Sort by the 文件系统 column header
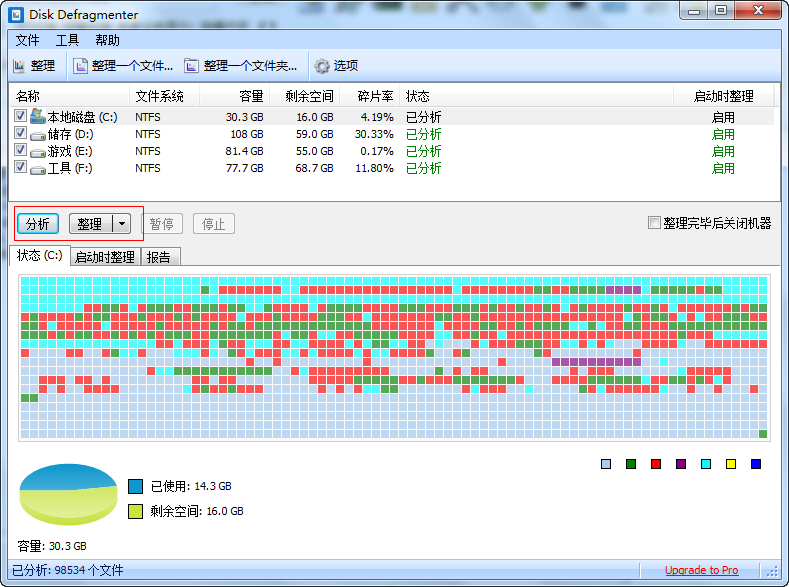The image size is (789, 587). [165, 96]
